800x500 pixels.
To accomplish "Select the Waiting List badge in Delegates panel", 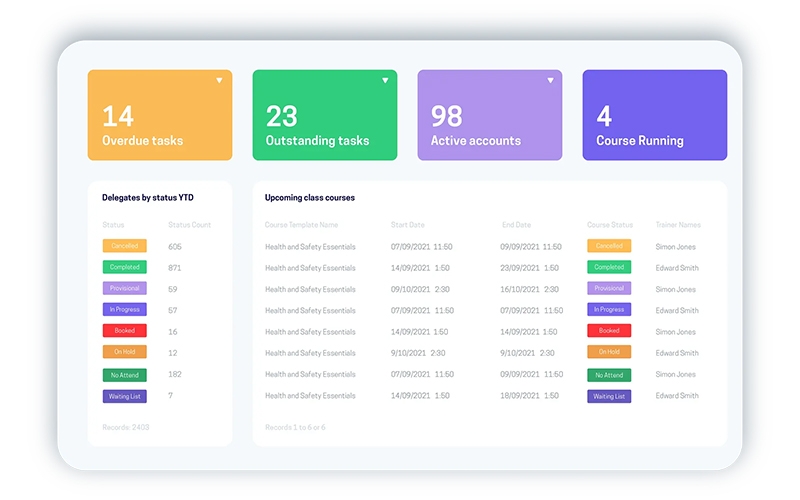I will tap(124, 396).
